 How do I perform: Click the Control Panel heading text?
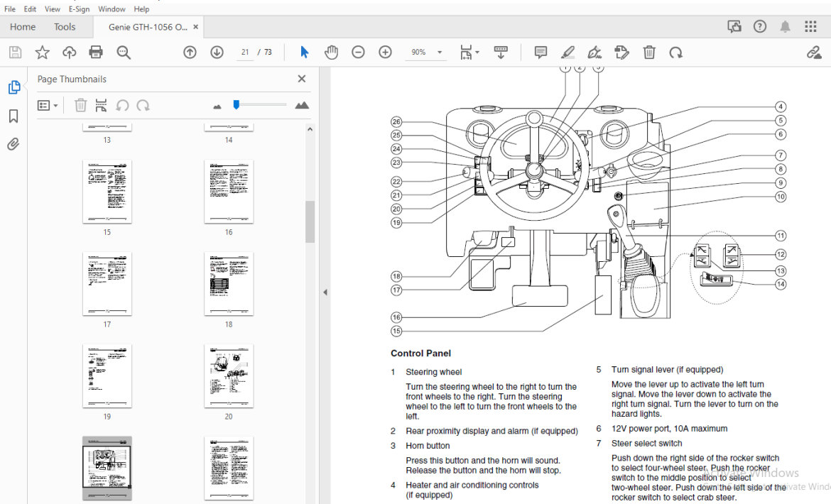[x=420, y=353]
